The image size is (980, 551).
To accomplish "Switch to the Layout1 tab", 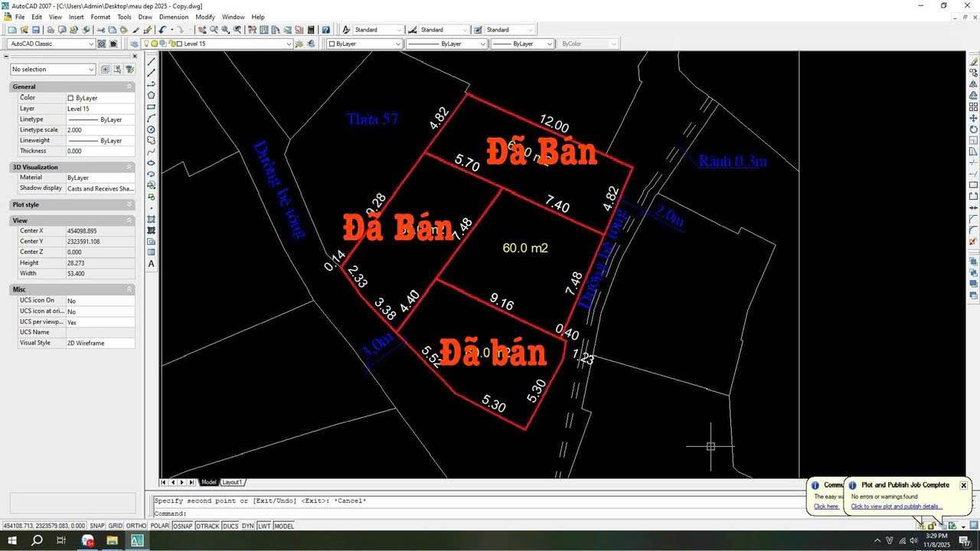I will click(x=232, y=482).
